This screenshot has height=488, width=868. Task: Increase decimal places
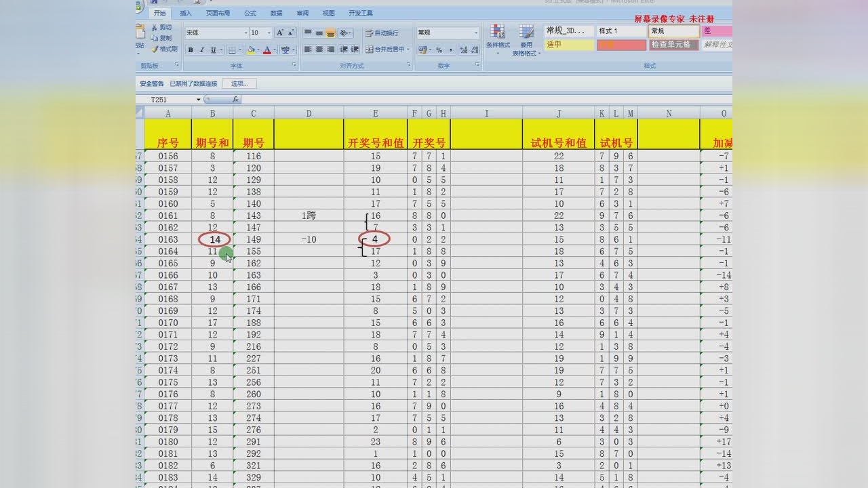pyautogui.click(x=463, y=49)
